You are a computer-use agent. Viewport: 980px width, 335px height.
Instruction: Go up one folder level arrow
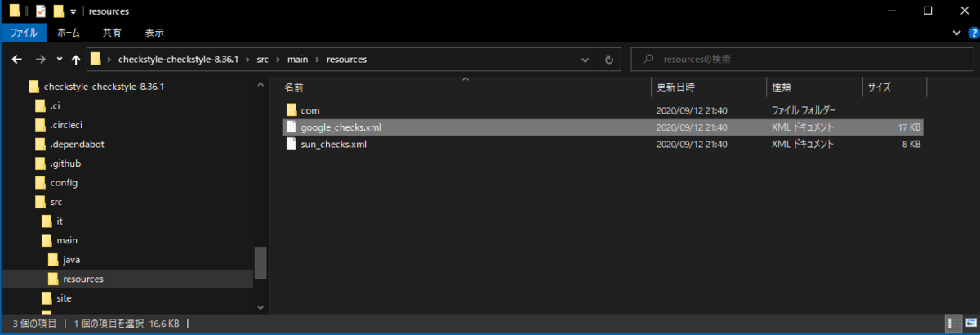[x=76, y=60]
